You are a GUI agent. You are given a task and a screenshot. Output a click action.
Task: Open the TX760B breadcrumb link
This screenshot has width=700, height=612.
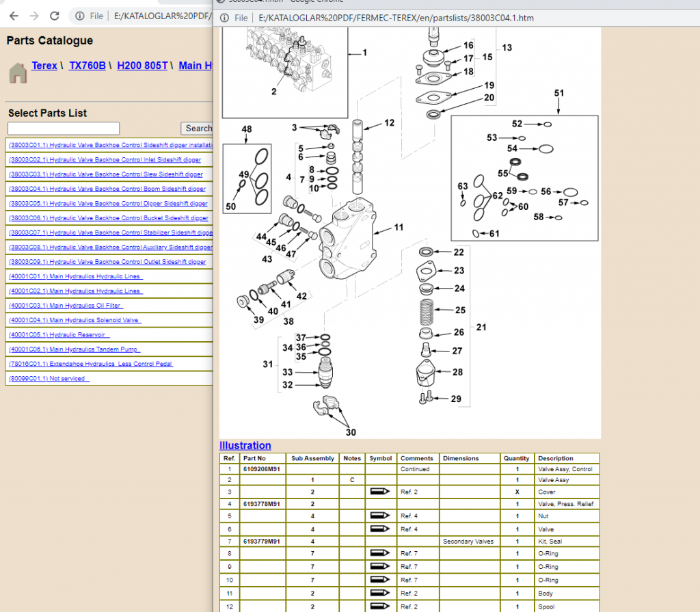tap(87, 66)
